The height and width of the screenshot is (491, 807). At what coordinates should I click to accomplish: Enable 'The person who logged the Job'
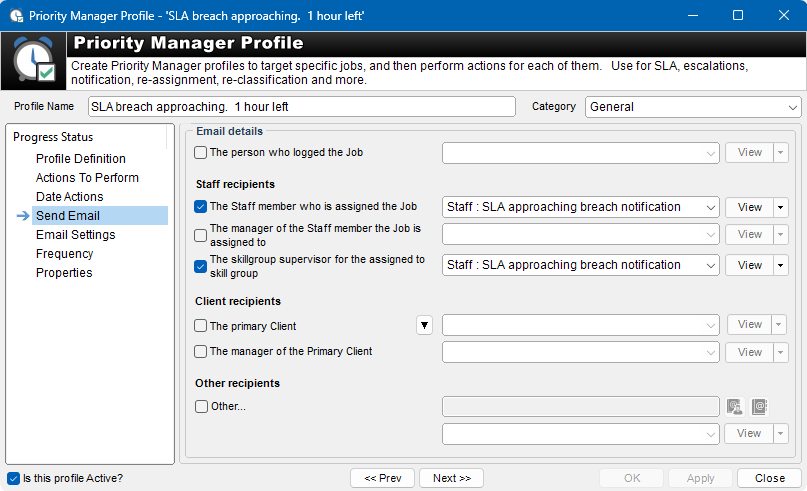tap(201, 152)
